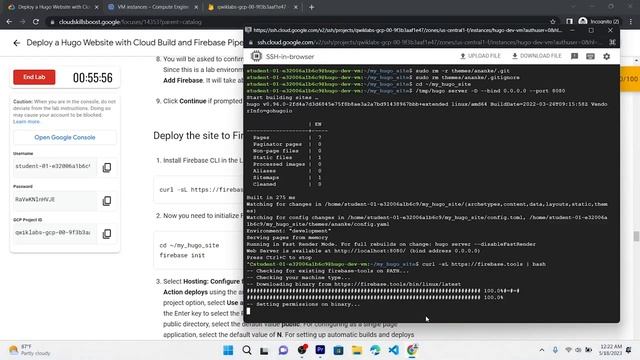Click the 'firebase init' command text
640x360 pixels.
point(182,256)
